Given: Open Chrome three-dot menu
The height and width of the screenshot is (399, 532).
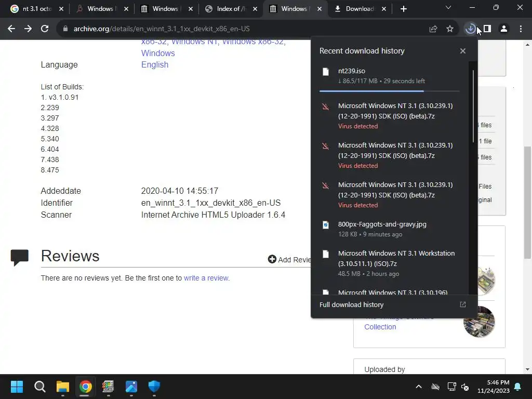Looking at the screenshot, I should 521,29.
